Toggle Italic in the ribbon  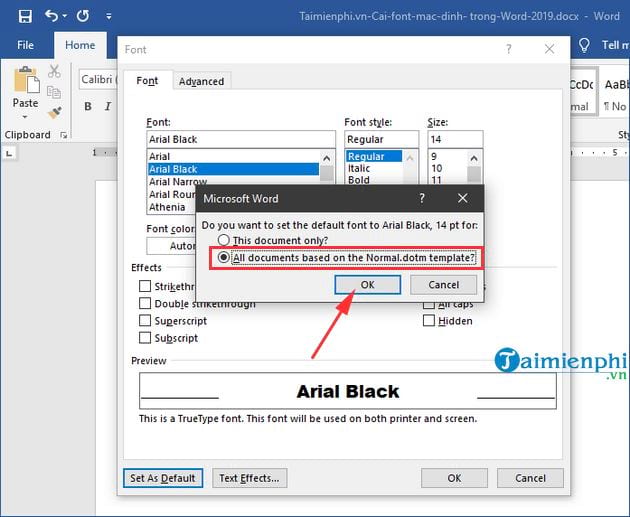[x=108, y=106]
